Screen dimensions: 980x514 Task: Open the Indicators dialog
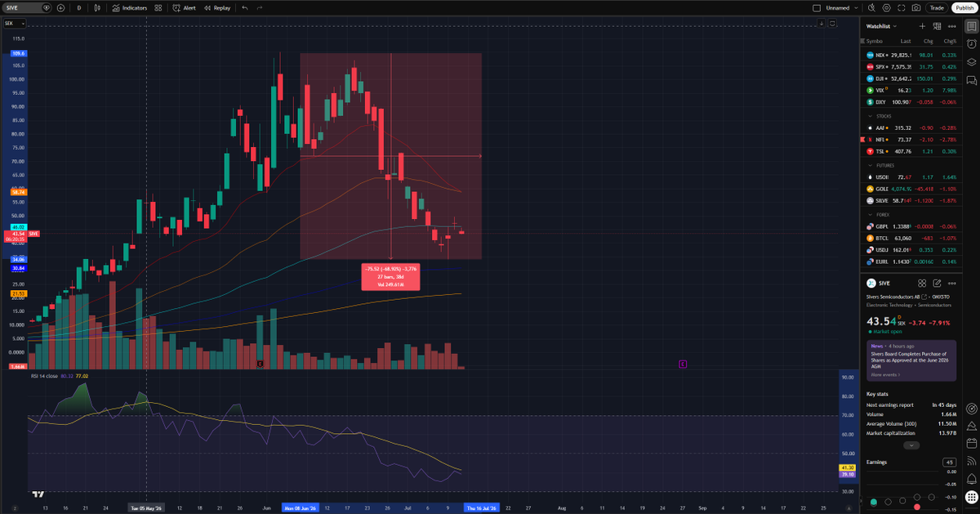[129, 7]
